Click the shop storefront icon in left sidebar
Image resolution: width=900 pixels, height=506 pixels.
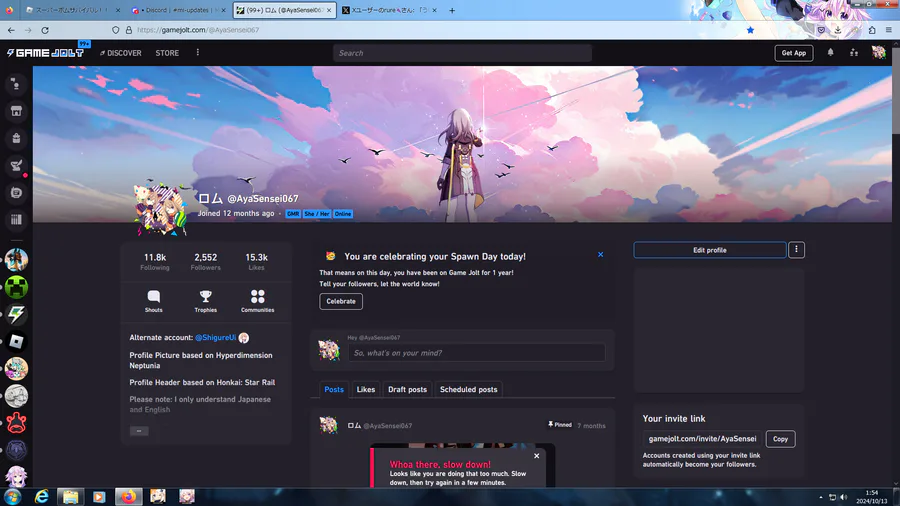[16, 111]
